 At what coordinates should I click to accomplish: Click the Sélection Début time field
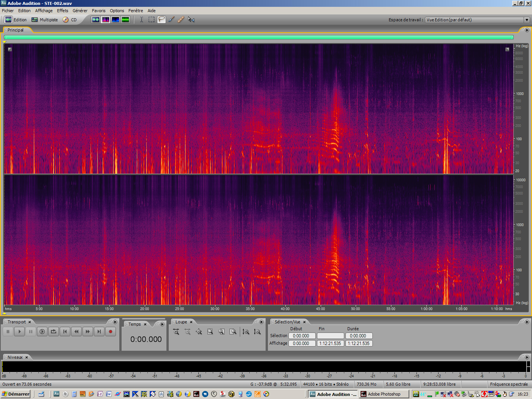302,336
